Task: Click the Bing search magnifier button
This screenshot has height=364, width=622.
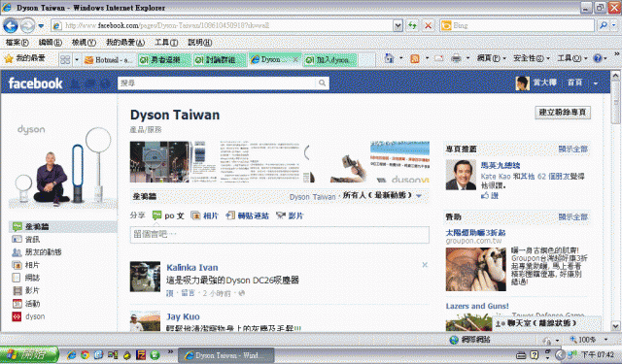Action: tap(604, 26)
